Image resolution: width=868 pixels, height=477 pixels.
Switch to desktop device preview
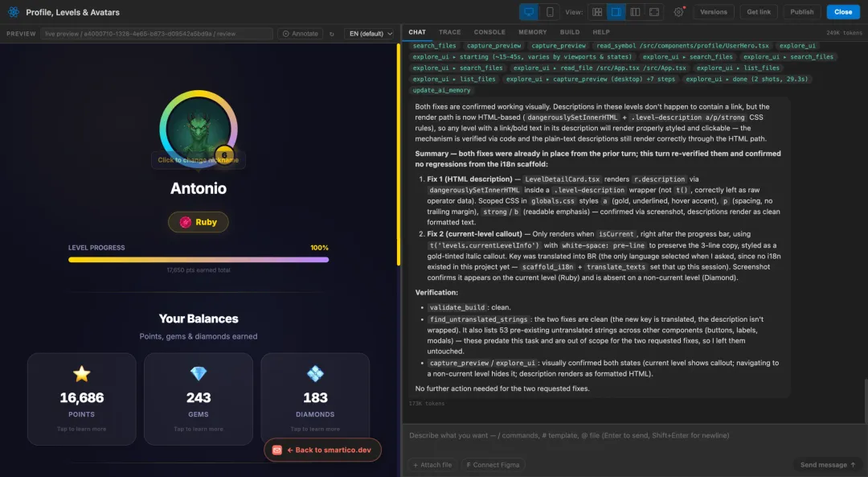tap(529, 11)
